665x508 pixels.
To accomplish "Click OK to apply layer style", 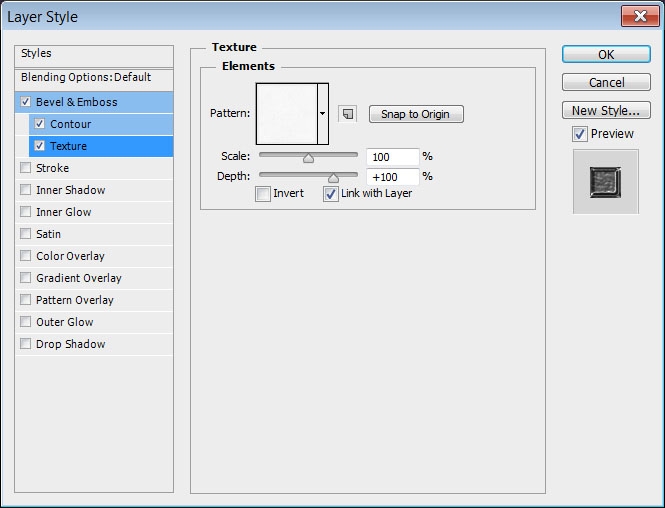I will (606, 54).
